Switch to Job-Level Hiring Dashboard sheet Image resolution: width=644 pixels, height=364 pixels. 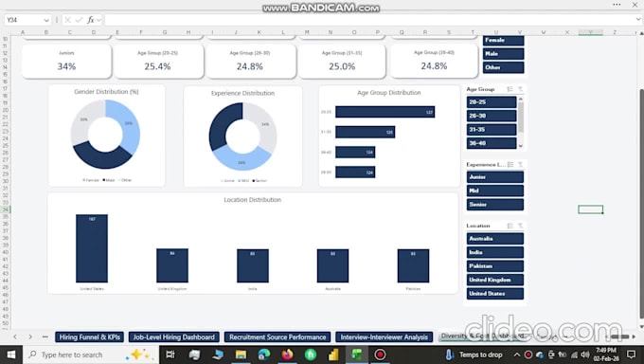click(173, 337)
